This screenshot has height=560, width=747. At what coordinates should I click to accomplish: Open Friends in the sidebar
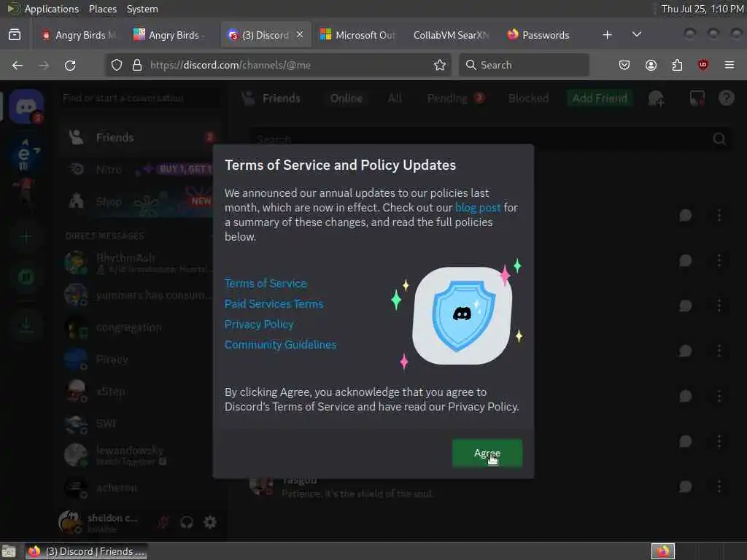[141, 138]
